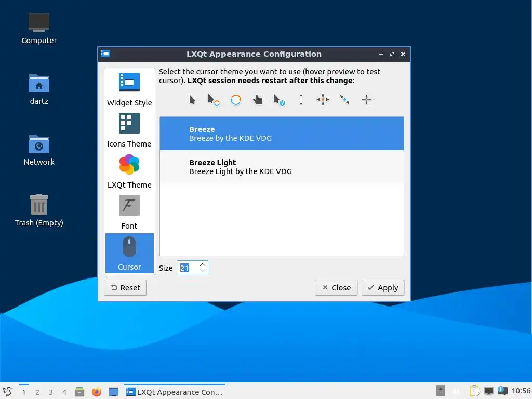Viewport: 532px width, 399px height.
Task: Open the volume control tray icon
Action: (456, 391)
